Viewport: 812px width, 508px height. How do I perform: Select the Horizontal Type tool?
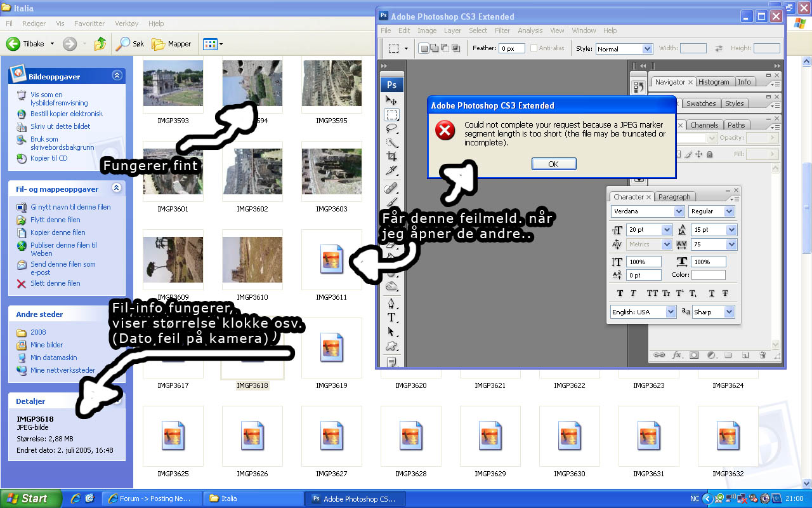pyautogui.click(x=391, y=316)
